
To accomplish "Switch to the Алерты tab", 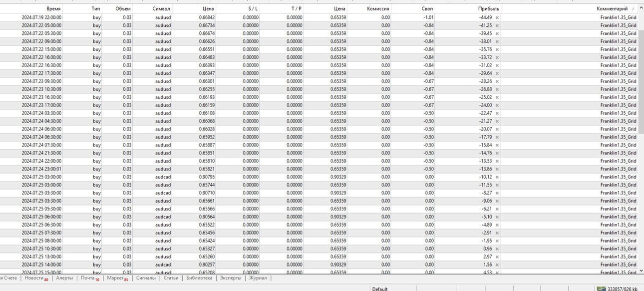I will coord(64,278).
